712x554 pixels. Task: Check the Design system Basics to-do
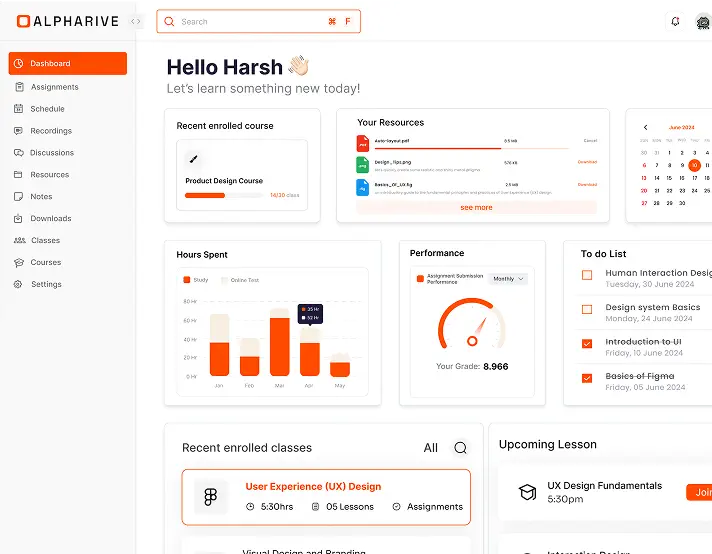click(587, 309)
